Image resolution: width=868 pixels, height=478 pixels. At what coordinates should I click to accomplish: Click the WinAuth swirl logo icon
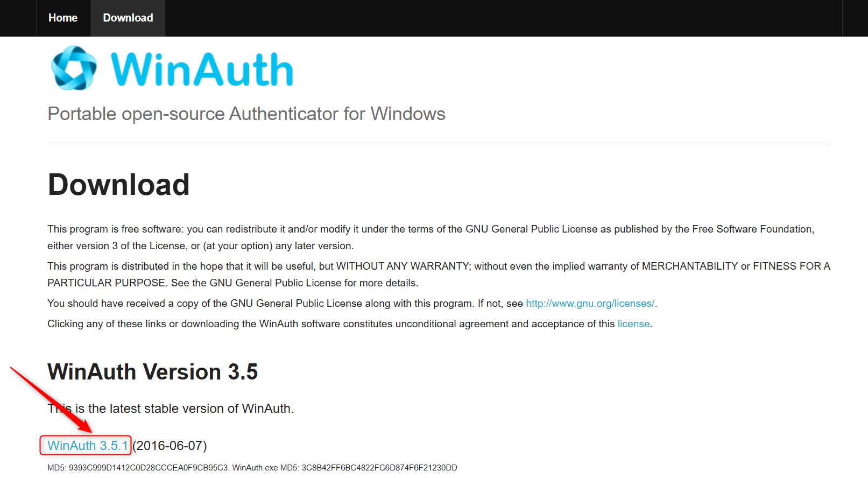point(74,68)
